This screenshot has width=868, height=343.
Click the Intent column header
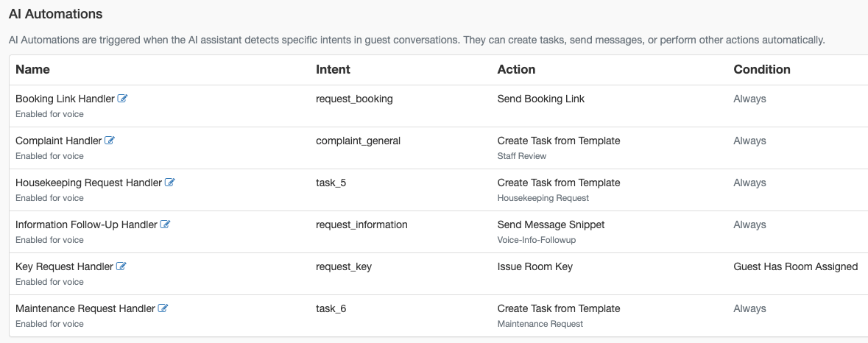click(333, 69)
